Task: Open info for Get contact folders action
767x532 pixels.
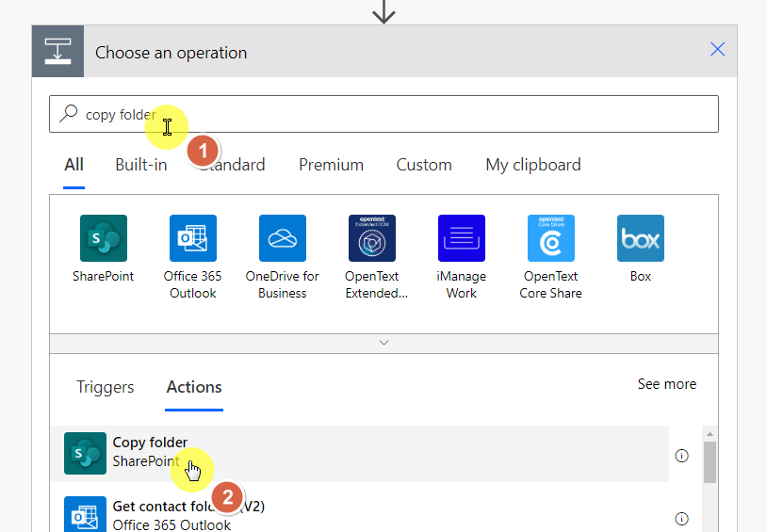Action: coord(681,518)
